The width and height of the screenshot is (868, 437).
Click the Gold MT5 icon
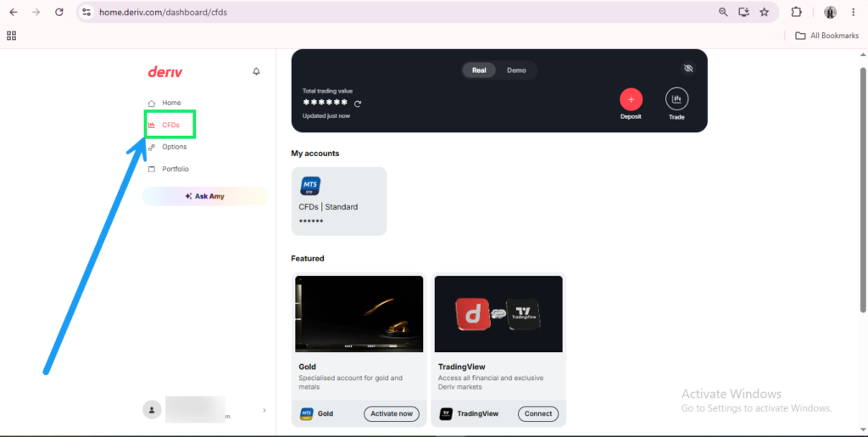[x=306, y=414]
